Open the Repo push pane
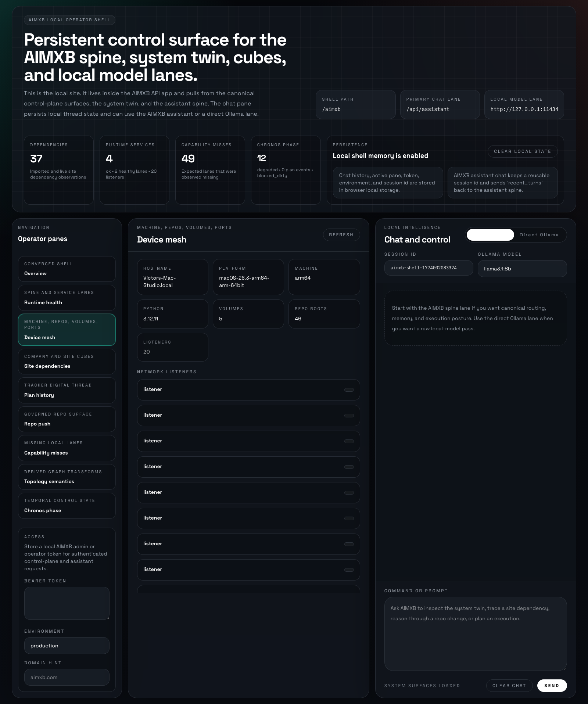 pos(67,419)
